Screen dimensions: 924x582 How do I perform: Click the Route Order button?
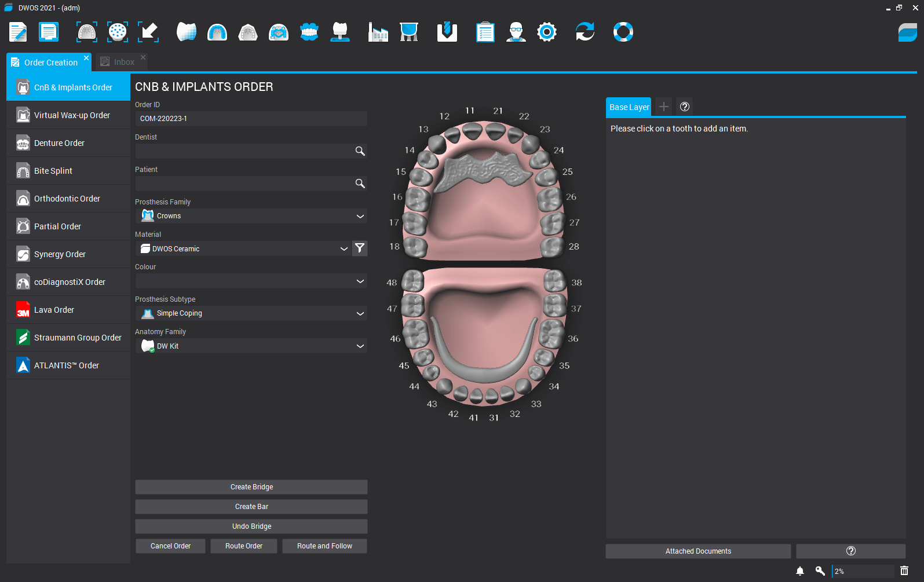click(244, 546)
